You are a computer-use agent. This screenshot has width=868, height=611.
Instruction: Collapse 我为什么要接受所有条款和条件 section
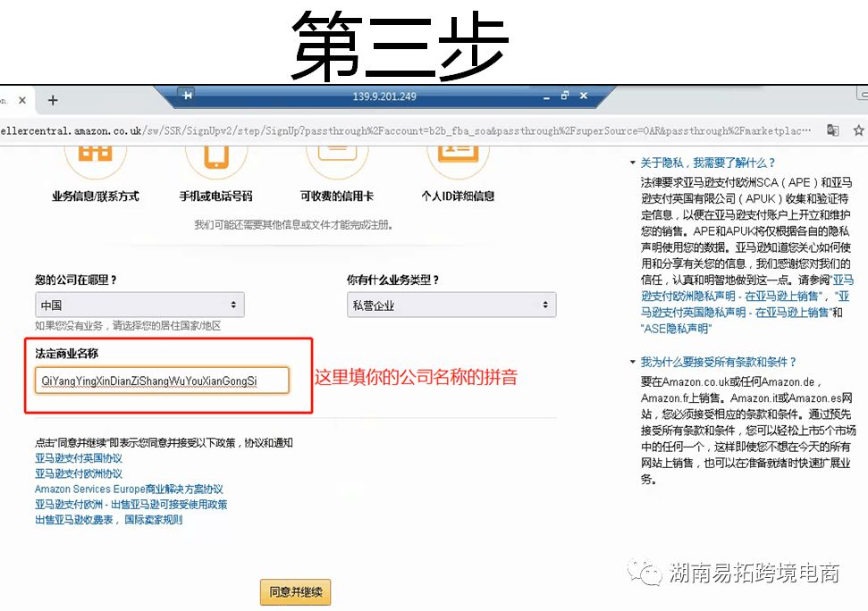[x=713, y=362]
